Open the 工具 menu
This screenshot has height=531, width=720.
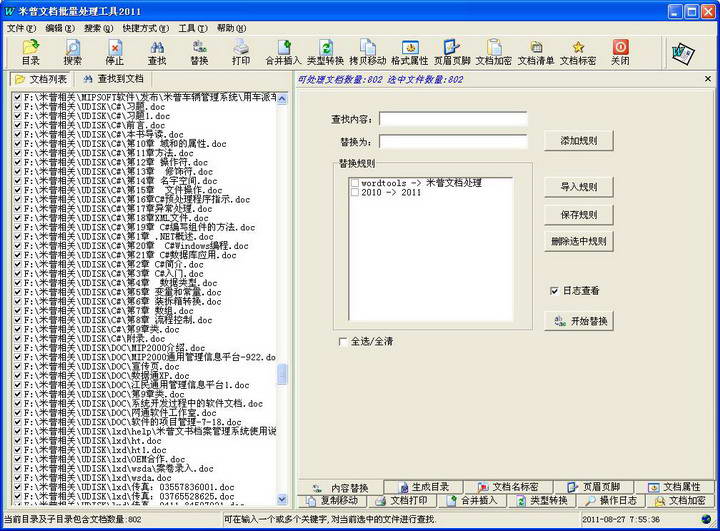coord(193,28)
